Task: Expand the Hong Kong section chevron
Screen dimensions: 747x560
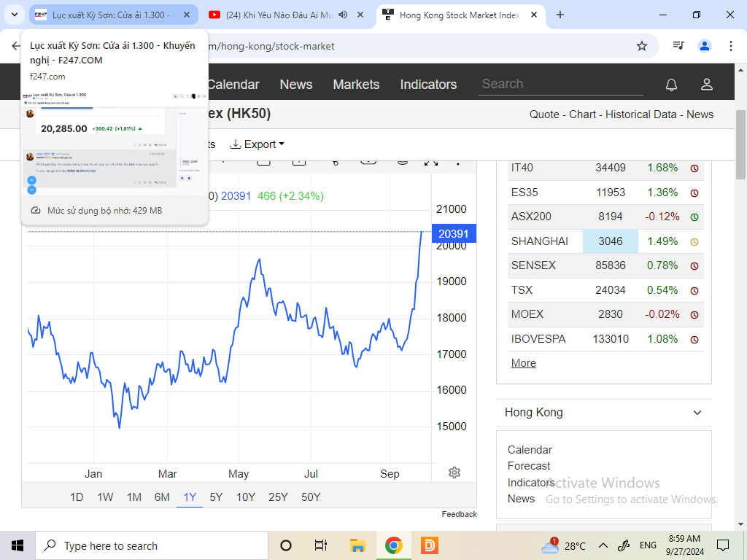Action: [697, 413]
